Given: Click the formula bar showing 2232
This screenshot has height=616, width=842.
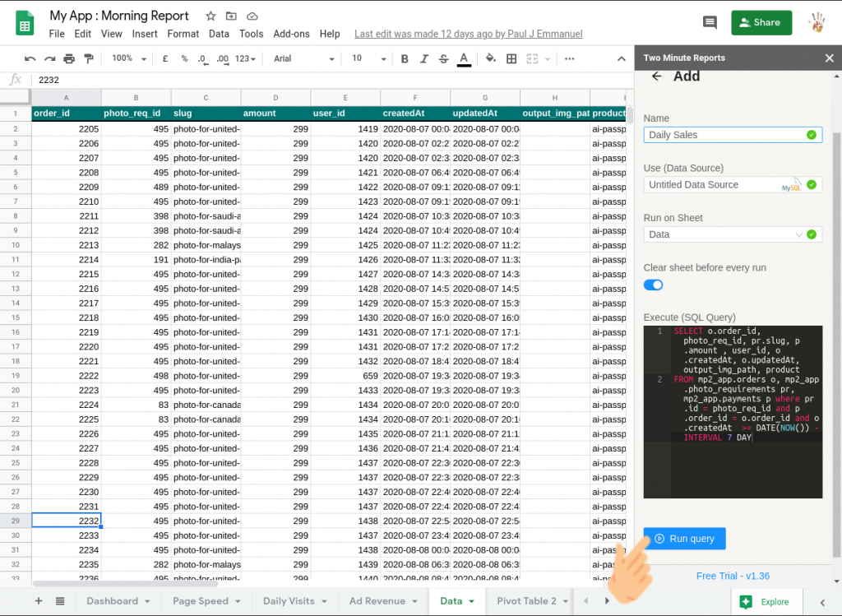Looking at the screenshot, I should tap(333, 80).
